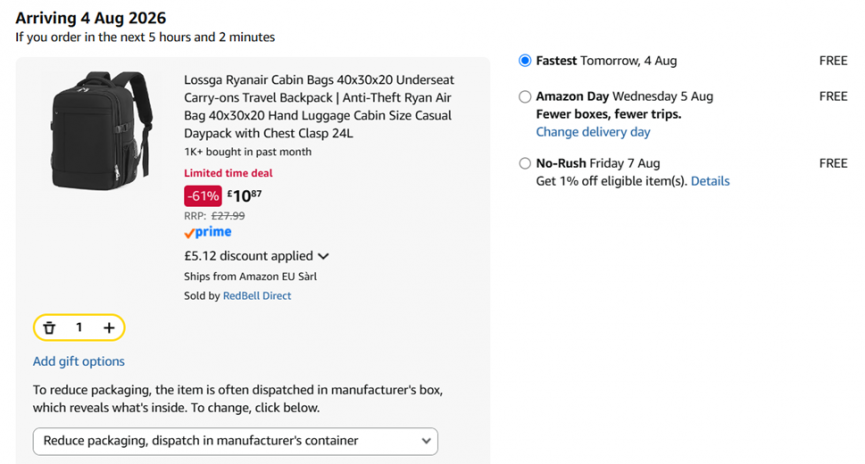
Task: Click the black backpack product thumbnail
Action: click(102, 130)
